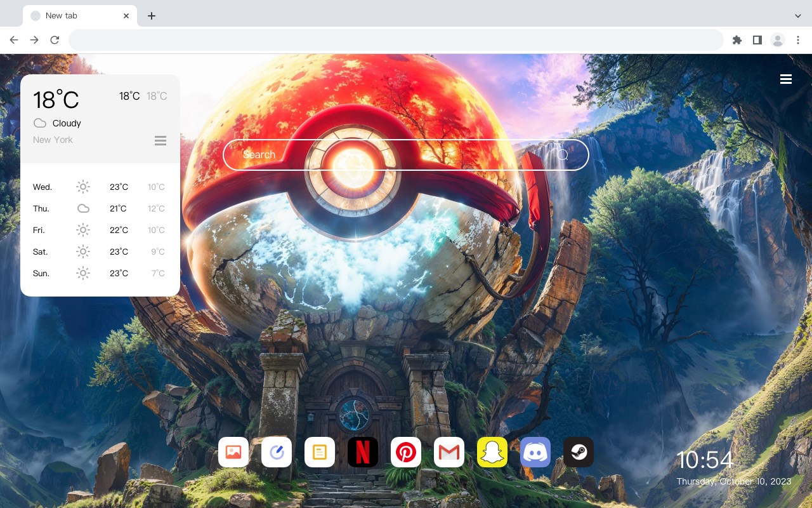Click Saturday's 9°C low temperature
This screenshot has height=508, width=812.
tap(158, 251)
